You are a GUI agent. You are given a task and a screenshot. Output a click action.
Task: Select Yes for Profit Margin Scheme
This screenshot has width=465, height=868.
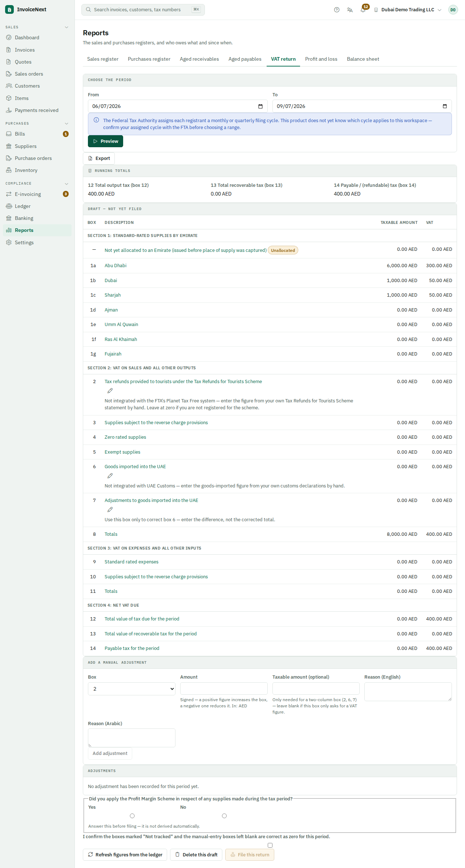point(132,816)
